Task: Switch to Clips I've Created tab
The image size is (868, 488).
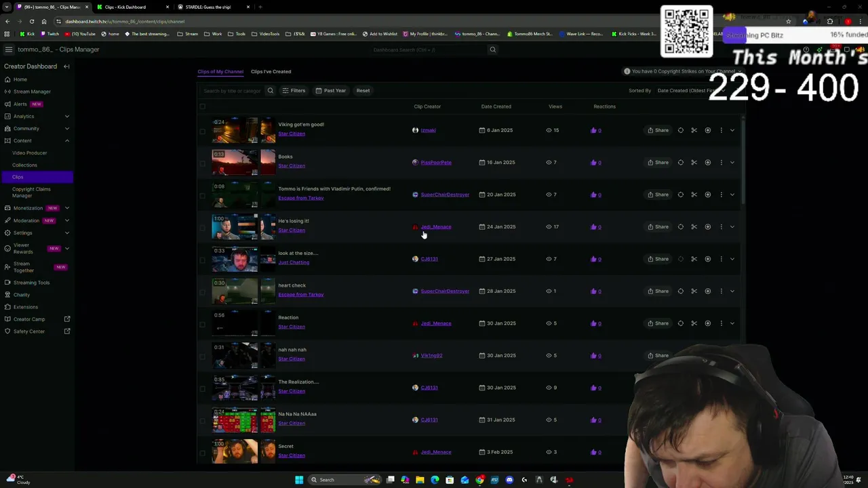Action: click(271, 71)
